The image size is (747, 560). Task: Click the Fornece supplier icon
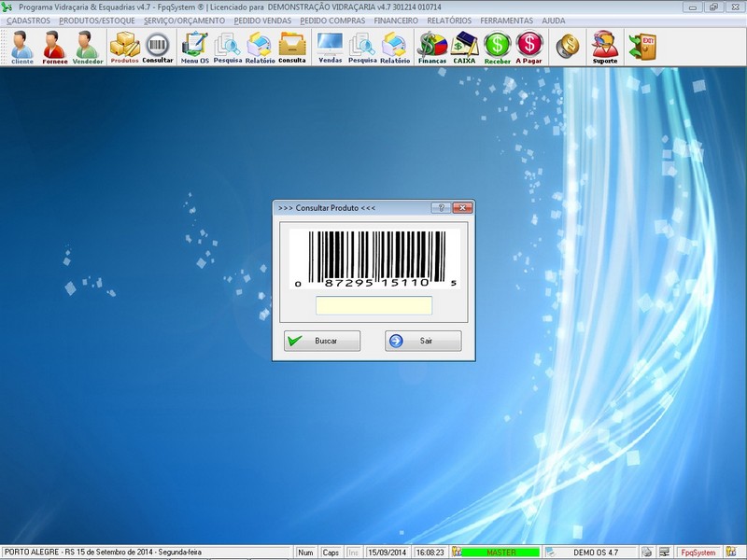(54, 46)
